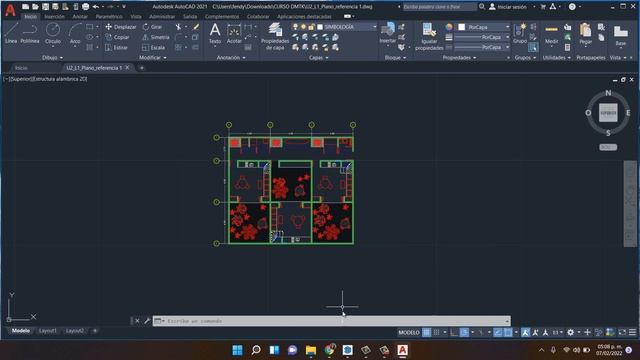Click Igualar propiedades tool
This screenshot has width=640, height=360.
coord(429,36)
